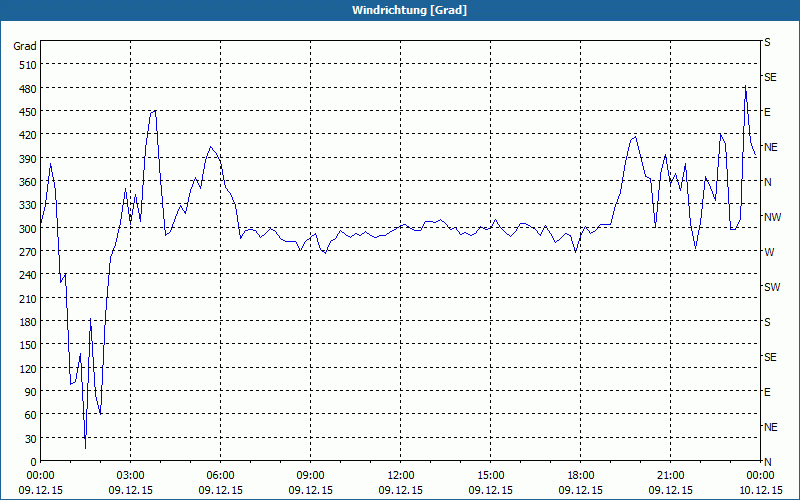Screen dimensions: 800x500
Task: Click the "S" compass label beside the 180 gridline
Action: (x=767, y=322)
